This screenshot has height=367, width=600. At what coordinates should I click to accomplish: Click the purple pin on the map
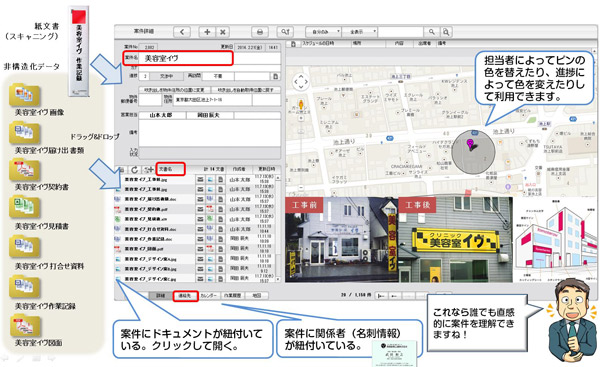470,144
